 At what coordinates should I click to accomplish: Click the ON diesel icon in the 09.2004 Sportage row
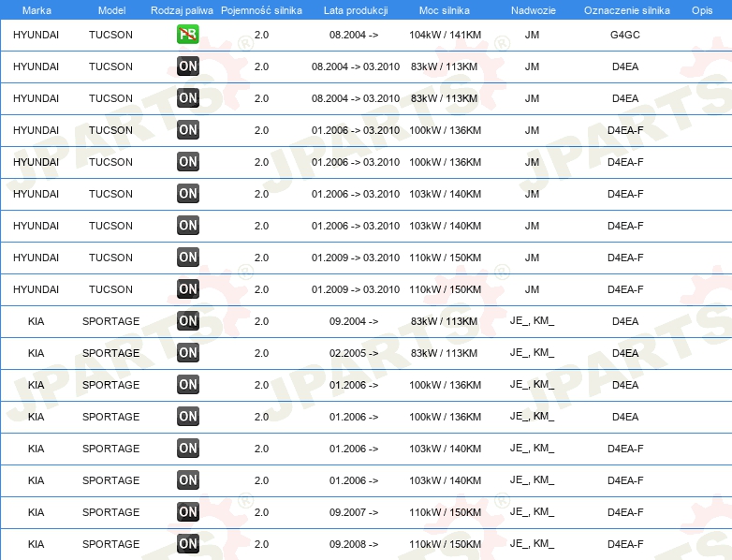[x=187, y=321]
